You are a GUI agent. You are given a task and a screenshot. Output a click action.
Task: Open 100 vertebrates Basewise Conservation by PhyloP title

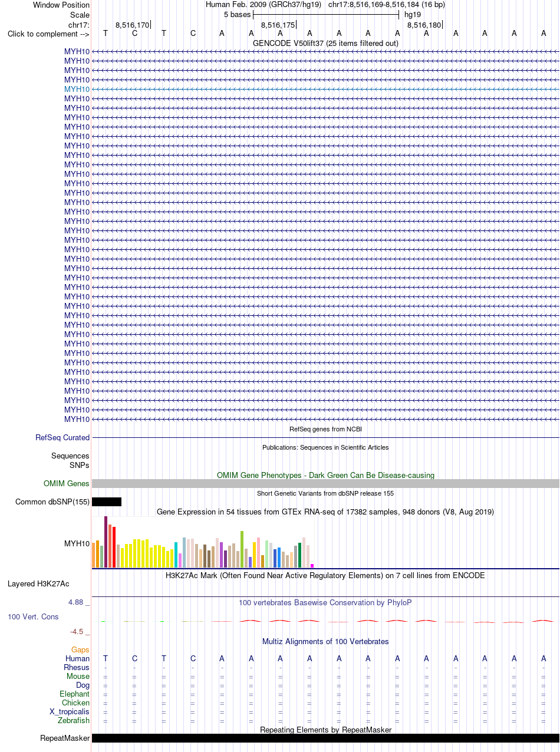point(325,602)
